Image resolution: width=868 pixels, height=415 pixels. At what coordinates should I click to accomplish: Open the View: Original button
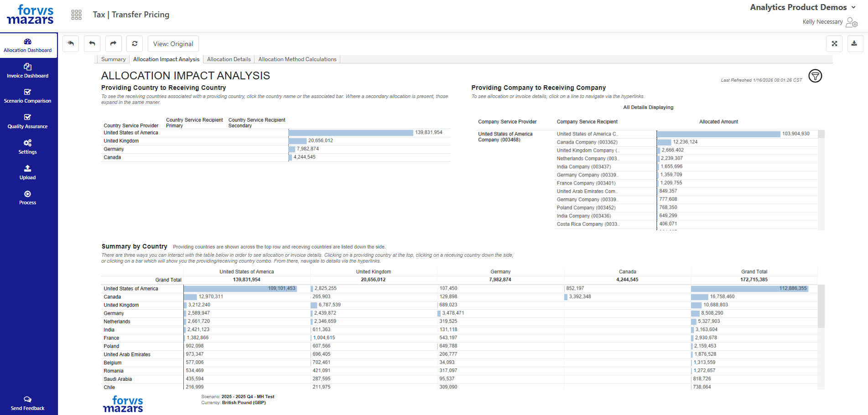tap(173, 44)
